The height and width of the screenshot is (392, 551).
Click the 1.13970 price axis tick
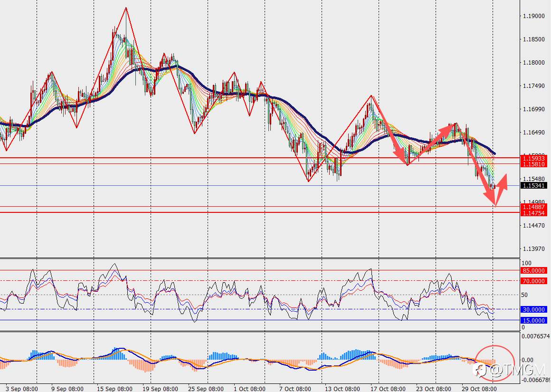click(x=533, y=249)
